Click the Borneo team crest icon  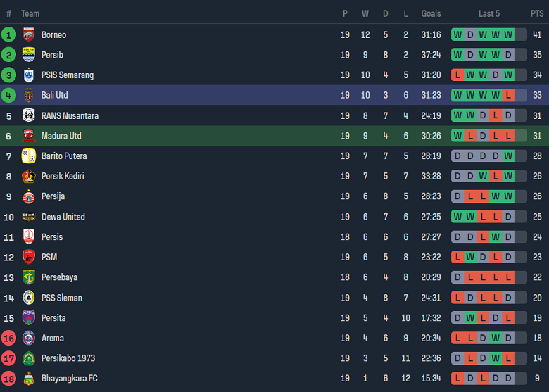coord(29,34)
